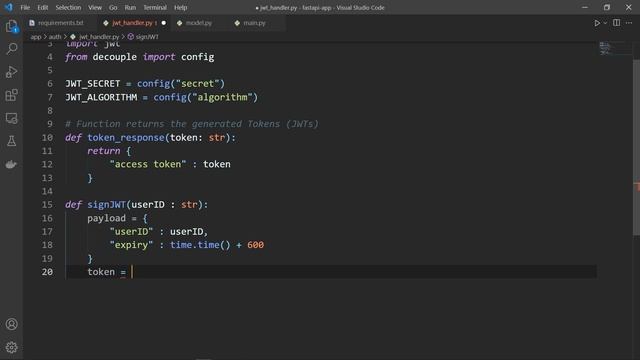The image size is (640, 360).
Task: Click the return keyword on line 11
Action: (x=104, y=151)
